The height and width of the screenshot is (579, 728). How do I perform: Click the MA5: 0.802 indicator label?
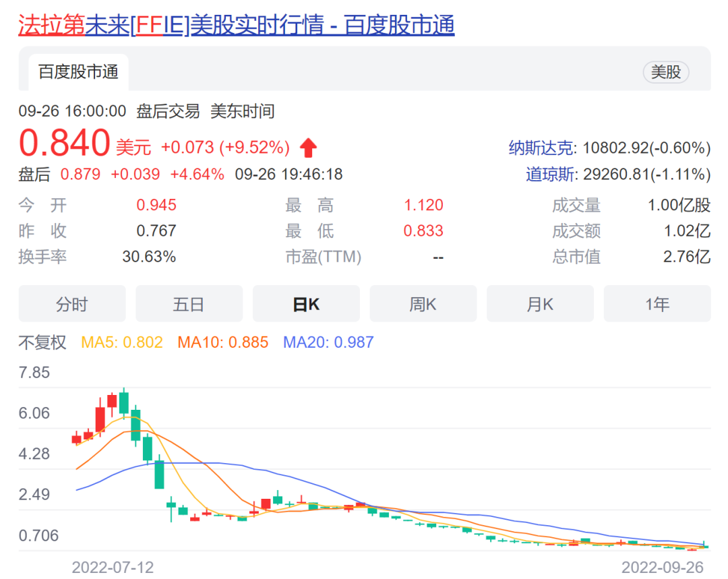pos(121,342)
